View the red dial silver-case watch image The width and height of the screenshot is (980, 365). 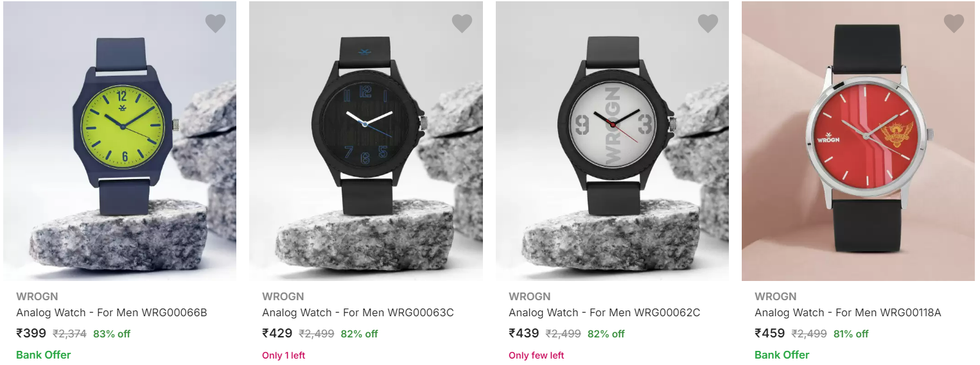pos(858,141)
